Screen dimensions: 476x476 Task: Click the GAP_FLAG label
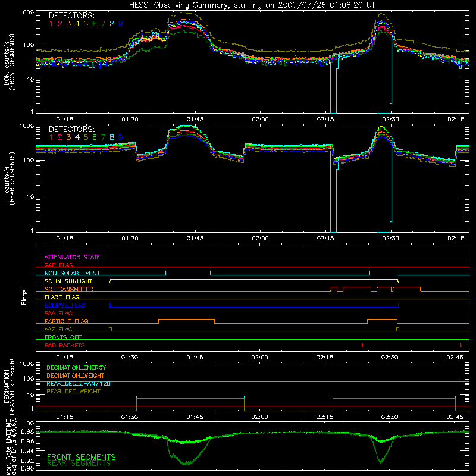(x=58, y=265)
